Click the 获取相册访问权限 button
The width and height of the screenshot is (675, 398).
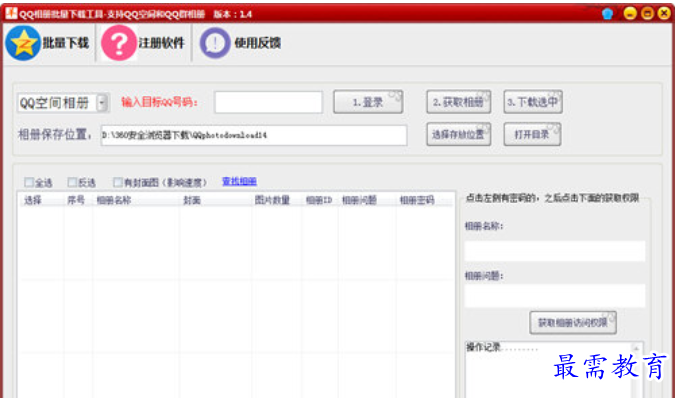(573, 323)
